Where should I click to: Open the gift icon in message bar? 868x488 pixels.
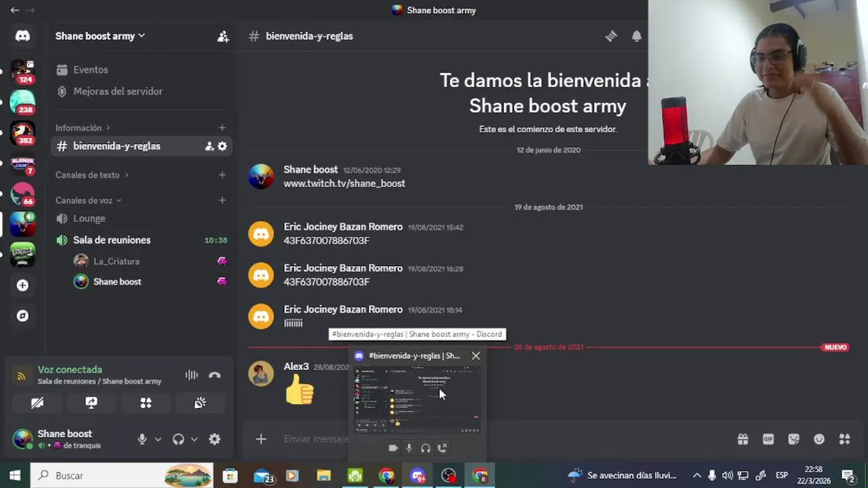pyautogui.click(x=743, y=439)
